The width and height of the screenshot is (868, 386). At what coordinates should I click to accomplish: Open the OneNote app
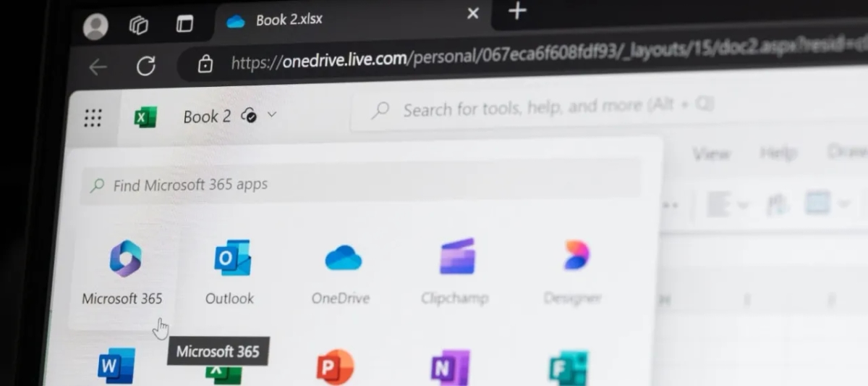click(450, 368)
